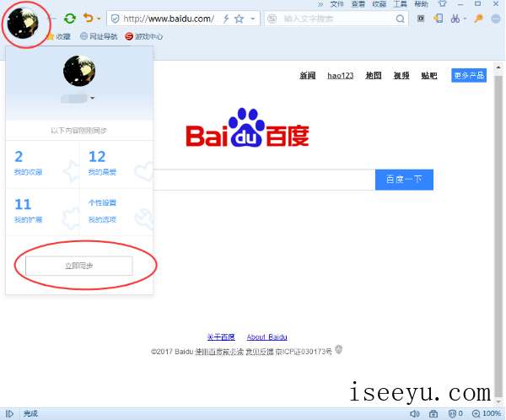
Task: Open 意见反馈 footer link
Action: tap(260, 352)
